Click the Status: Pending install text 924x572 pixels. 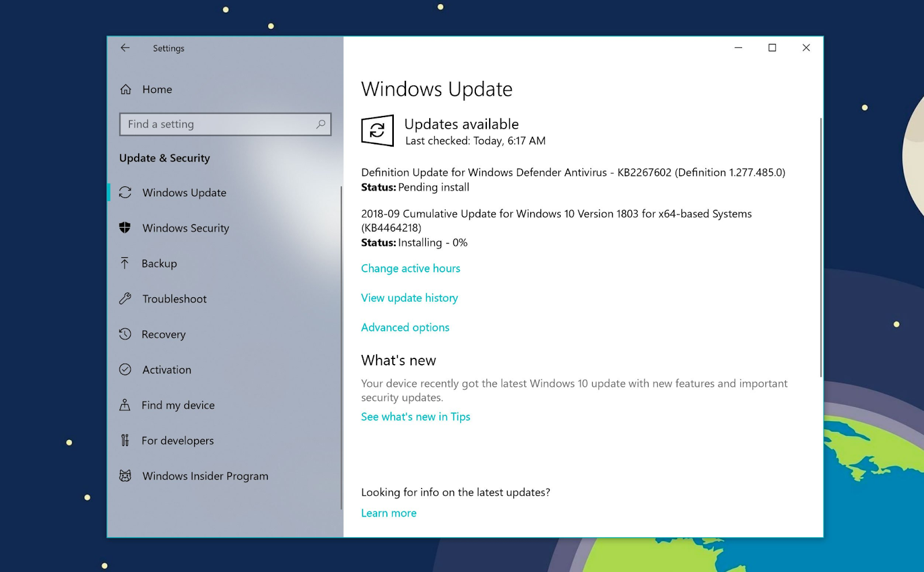click(415, 187)
